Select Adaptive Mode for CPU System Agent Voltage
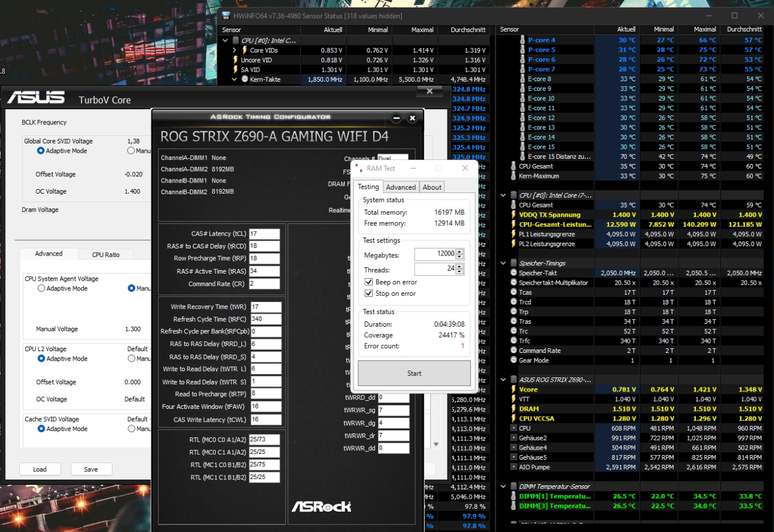The height and width of the screenshot is (532, 774). pos(41,288)
